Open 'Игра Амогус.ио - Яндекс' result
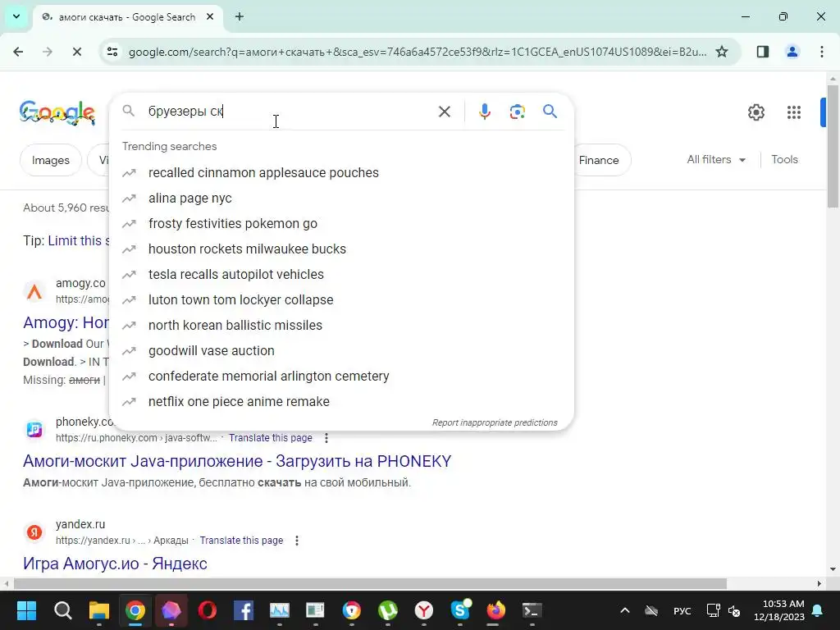 (115, 564)
